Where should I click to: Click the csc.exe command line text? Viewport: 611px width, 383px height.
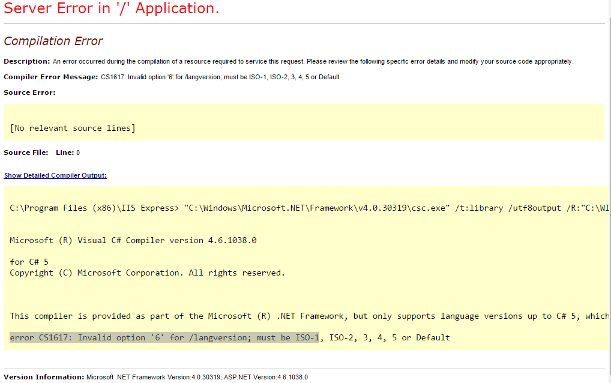pos(309,208)
